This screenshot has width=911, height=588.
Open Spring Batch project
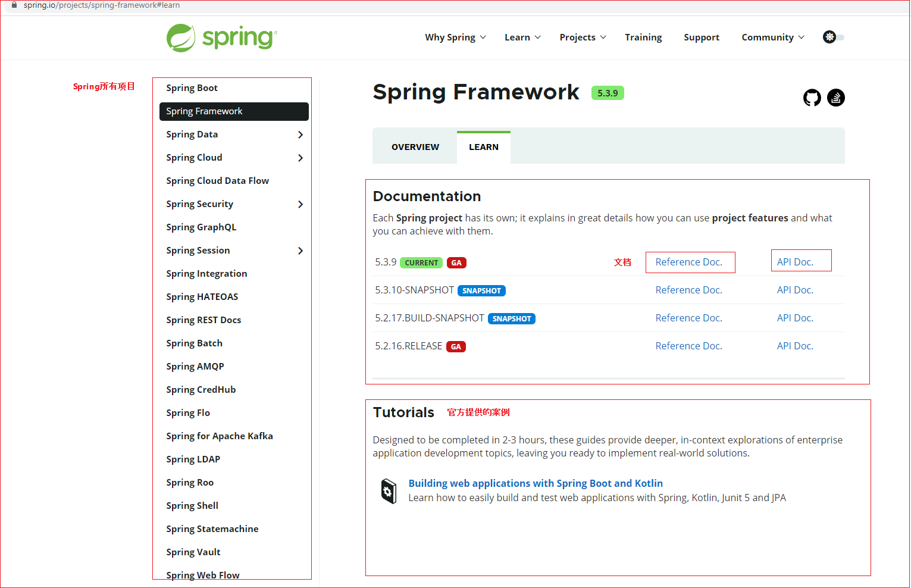(x=195, y=343)
